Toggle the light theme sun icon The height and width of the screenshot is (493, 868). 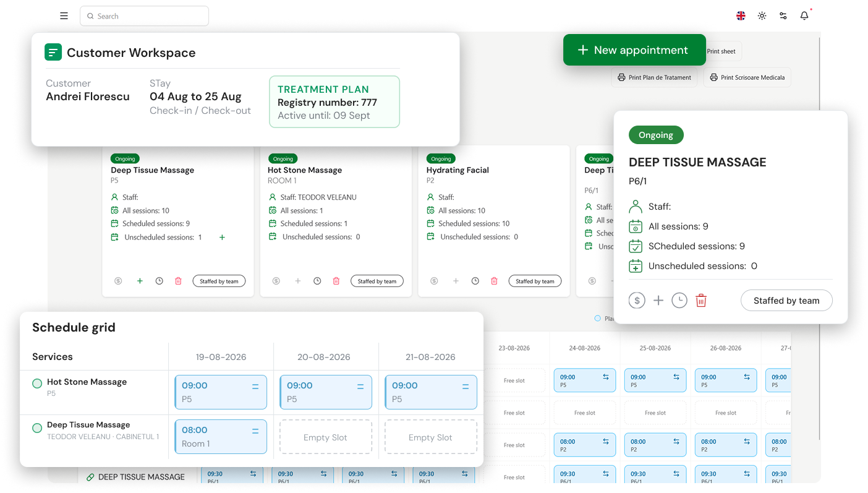coord(762,16)
